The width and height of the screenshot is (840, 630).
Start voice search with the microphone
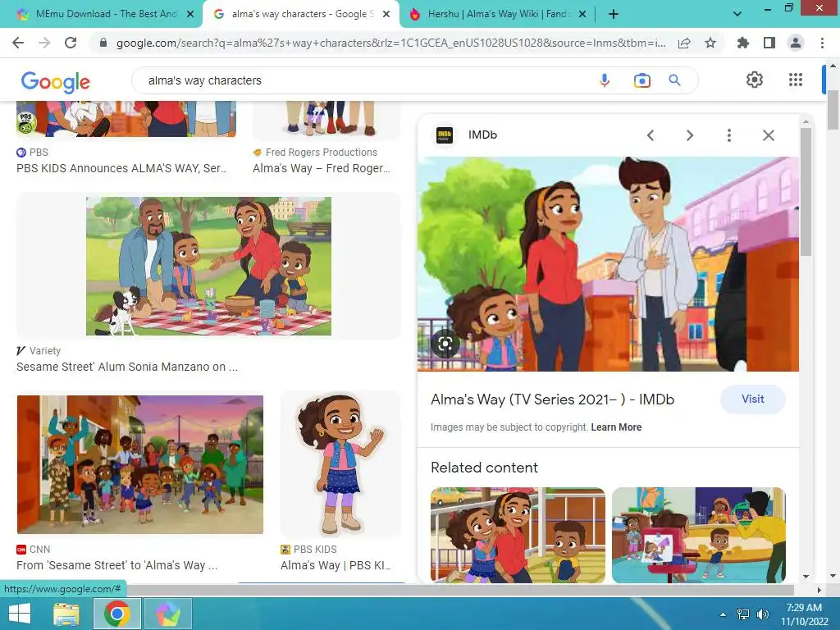click(605, 80)
